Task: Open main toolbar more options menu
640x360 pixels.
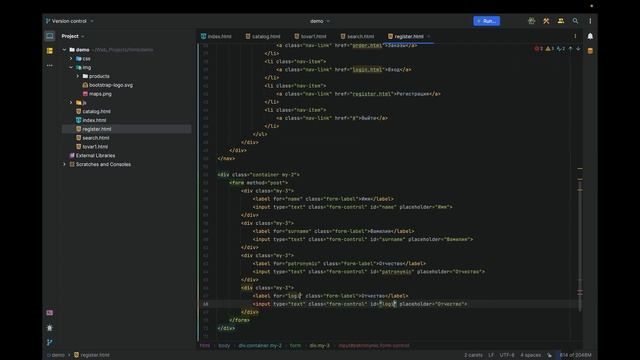Action: point(590,21)
